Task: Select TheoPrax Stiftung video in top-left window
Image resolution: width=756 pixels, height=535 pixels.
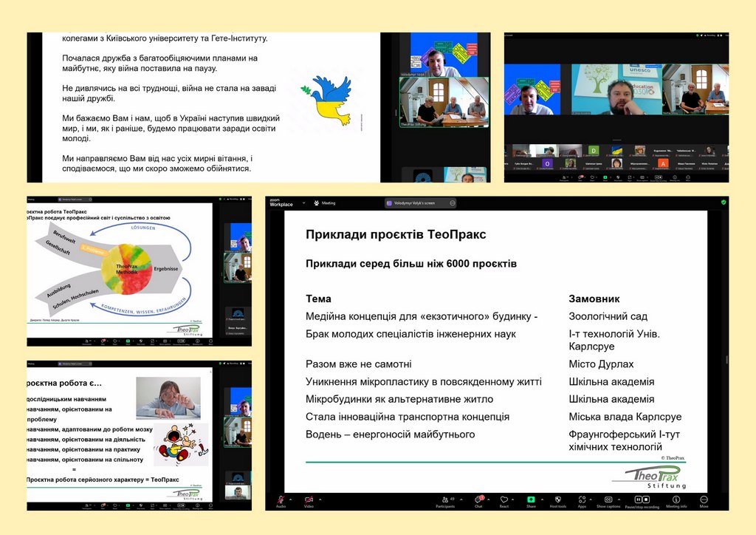Action: click(x=444, y=102)
